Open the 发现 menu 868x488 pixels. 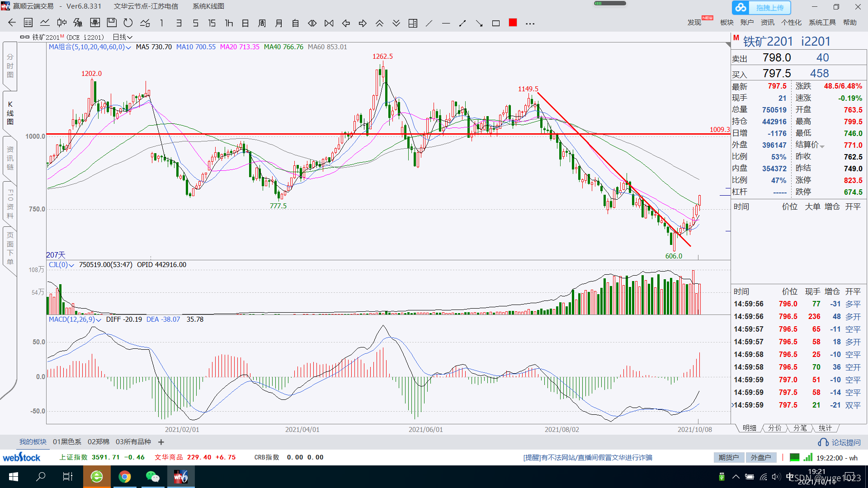pyautogui.click(x=694, y=23)
